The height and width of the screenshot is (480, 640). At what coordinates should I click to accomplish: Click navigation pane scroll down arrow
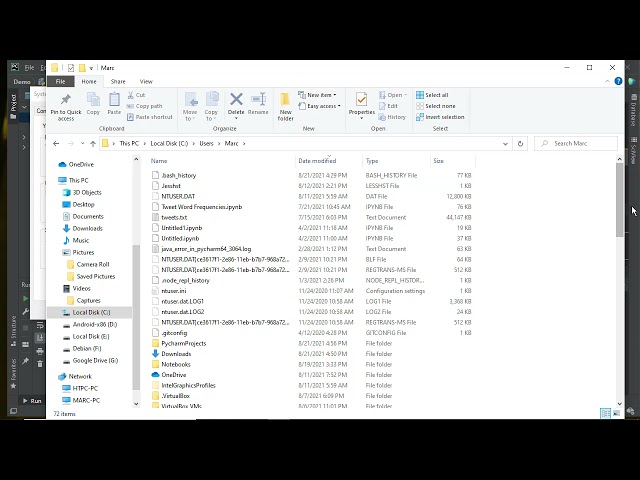[136, 404]
